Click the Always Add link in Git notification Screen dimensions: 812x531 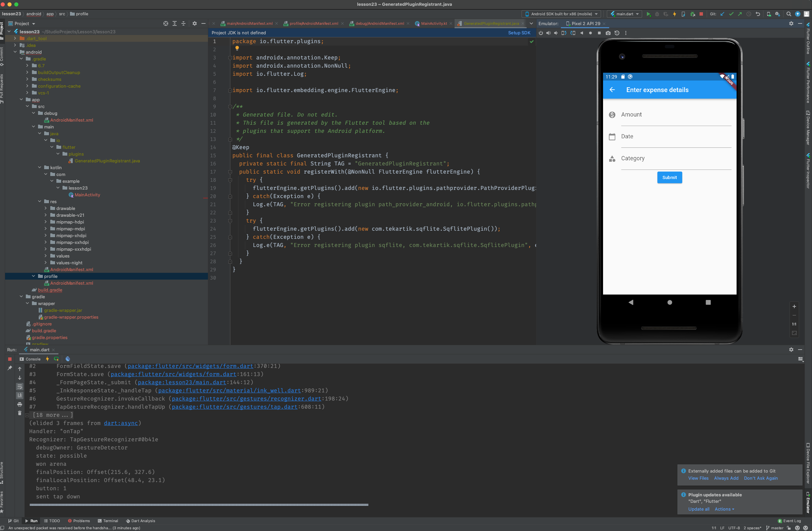(x=726, y=478)
